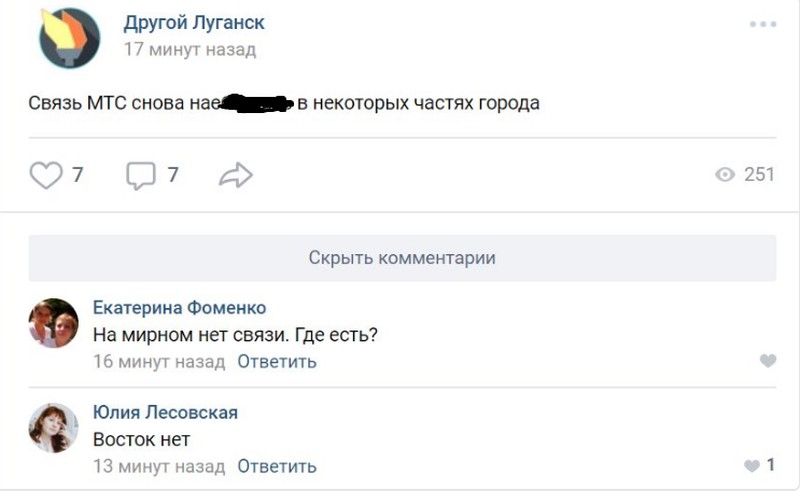Screen dimensions: 800x491
Task: Collapse comments with Скрыть комментарии
Action: 402,257
